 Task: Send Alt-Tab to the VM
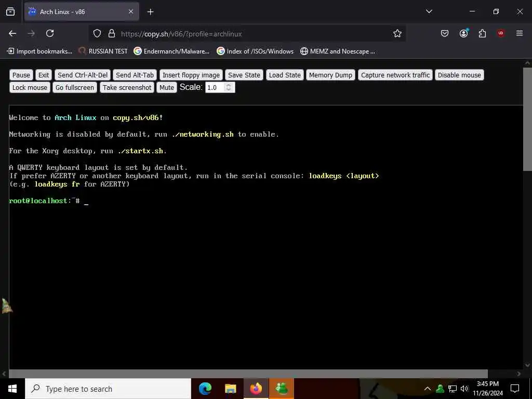click(x=135, y=75)
